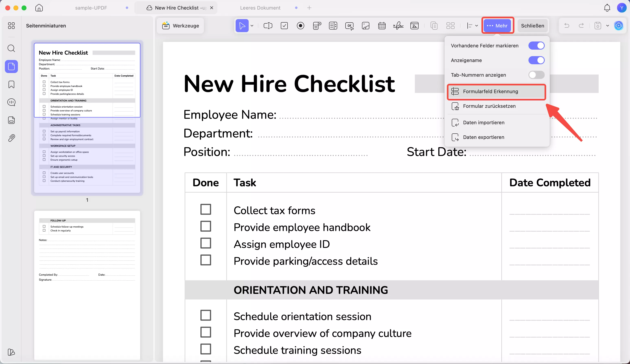Select the radio button form field tool
The width and height of the screenshot is (630, 364).
(300, 26)
